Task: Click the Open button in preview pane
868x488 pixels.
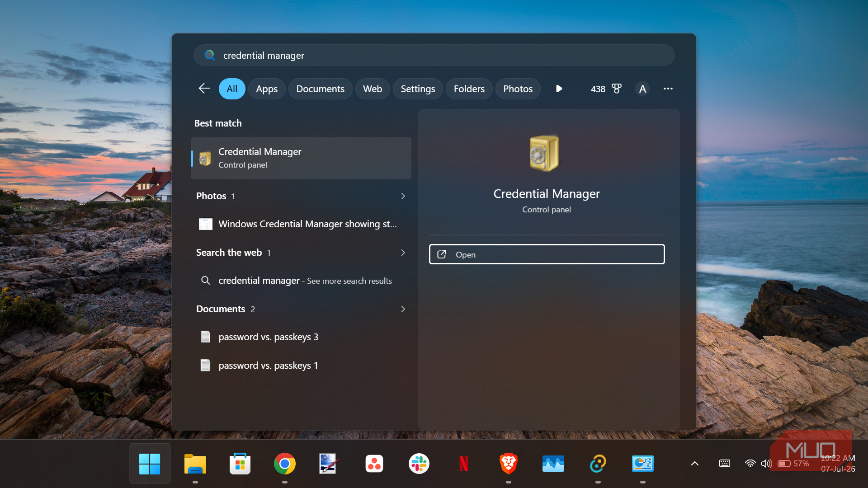Action: (547, 254)
